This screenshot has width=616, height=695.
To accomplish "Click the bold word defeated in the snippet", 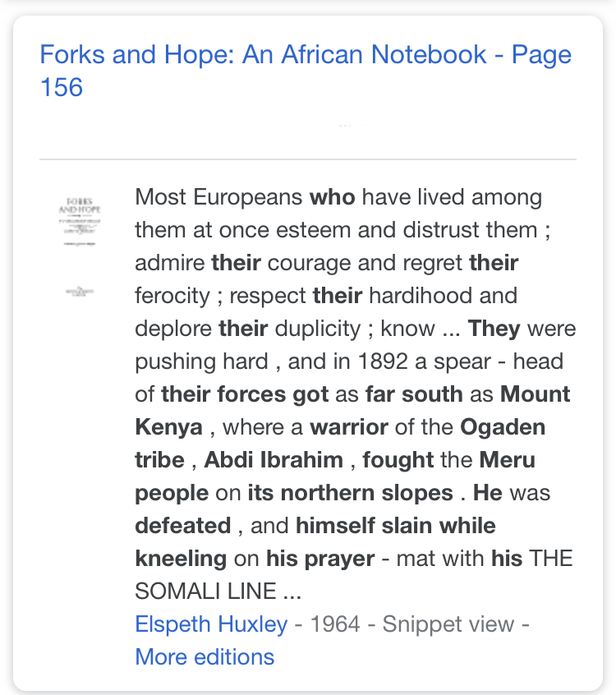I will (183, 525).
